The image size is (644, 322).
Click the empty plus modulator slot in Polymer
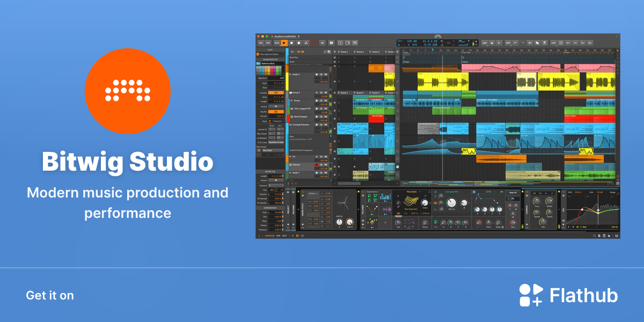click(x=385, y=223)
